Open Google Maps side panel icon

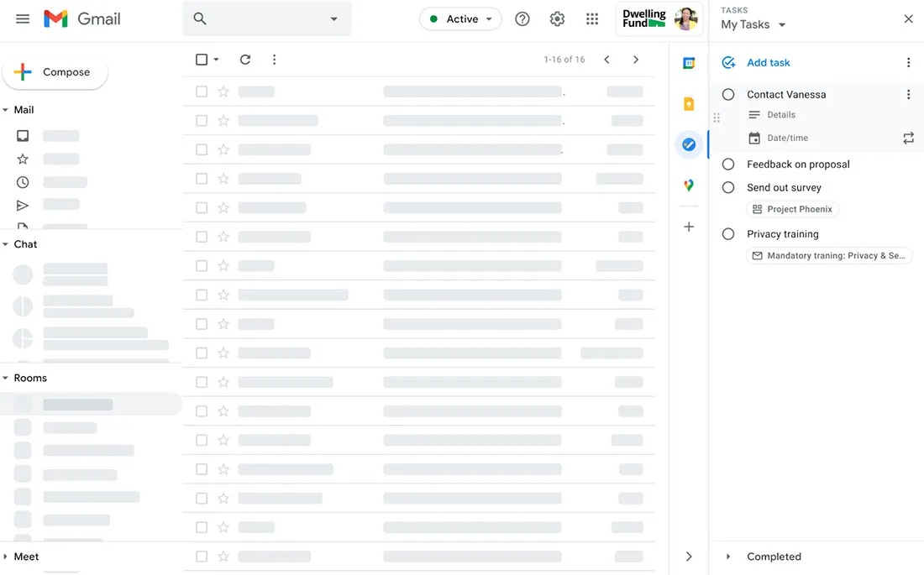(x=689, y=185)
